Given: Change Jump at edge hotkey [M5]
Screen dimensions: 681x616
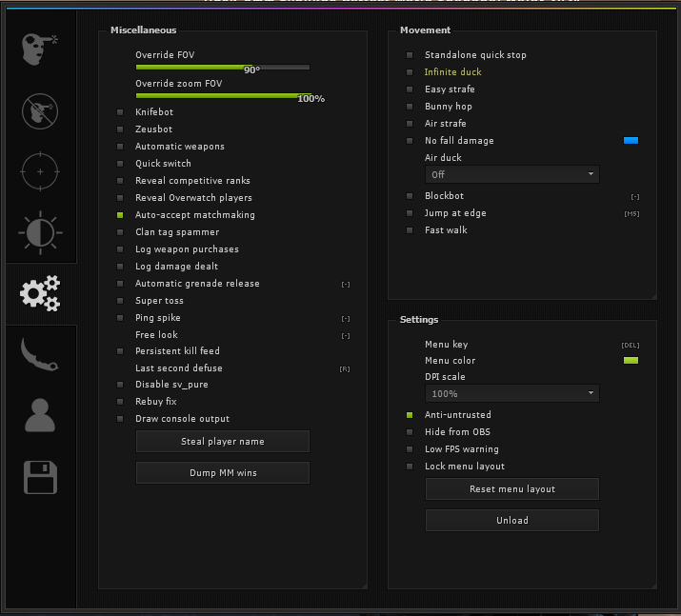Looking at the screenshot, I should pyautogui.click(x=631, y=214).
